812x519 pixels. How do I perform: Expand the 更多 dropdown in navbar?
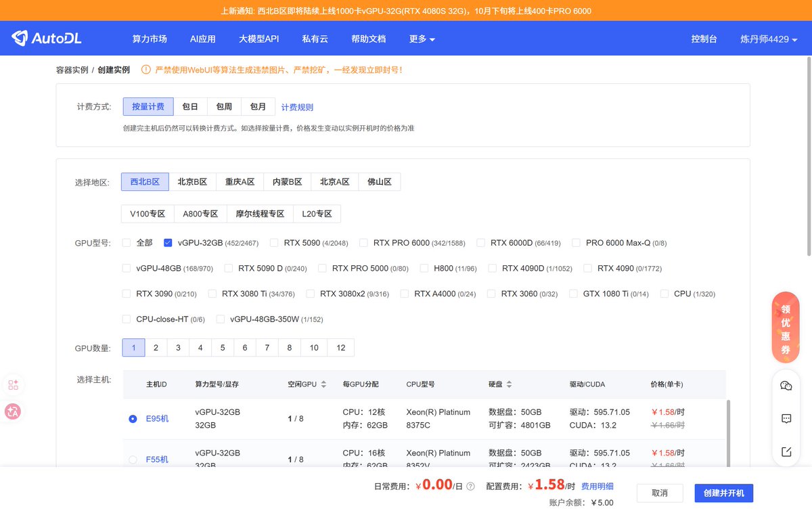click(422, 39)
